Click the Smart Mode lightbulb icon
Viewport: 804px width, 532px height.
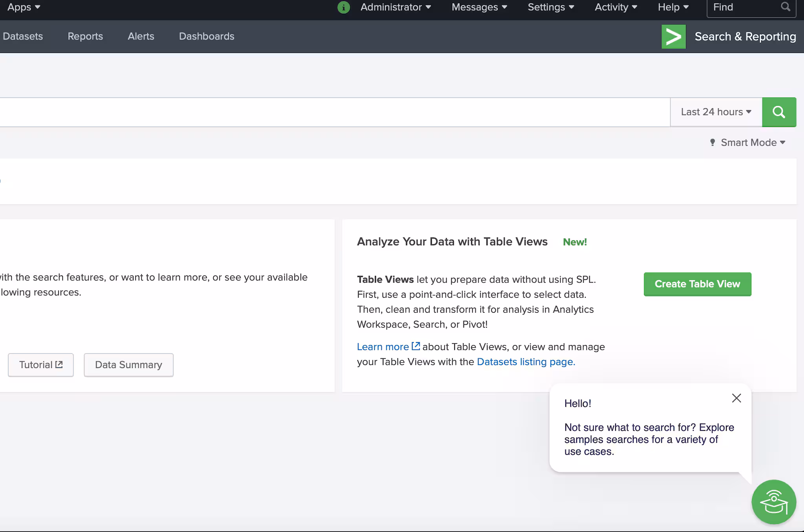[713, 142]
